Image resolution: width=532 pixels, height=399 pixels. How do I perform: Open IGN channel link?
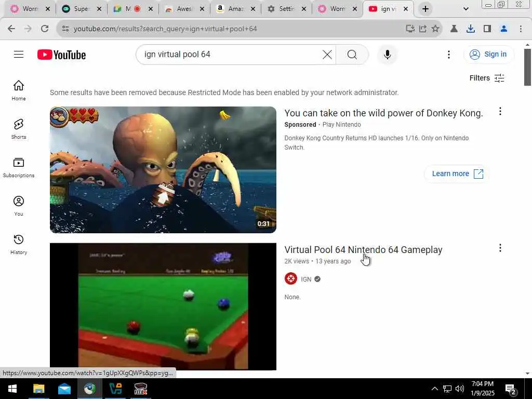pos(306,279)
